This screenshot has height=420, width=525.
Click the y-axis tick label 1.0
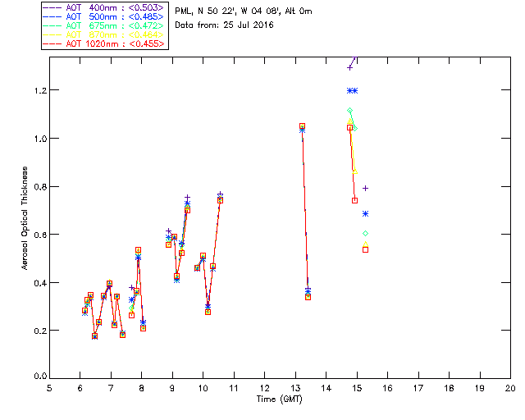(37, 138)
